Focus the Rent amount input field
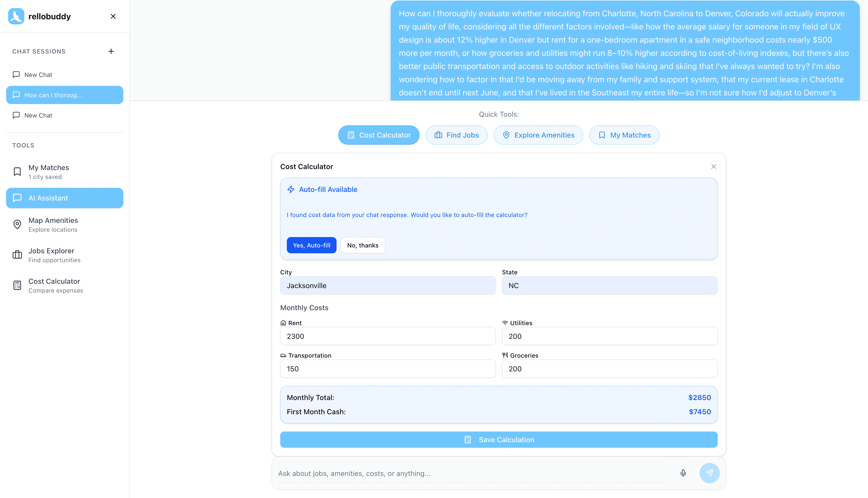The image size is (868, 498). pyautogui.click(x=388, y=336)
